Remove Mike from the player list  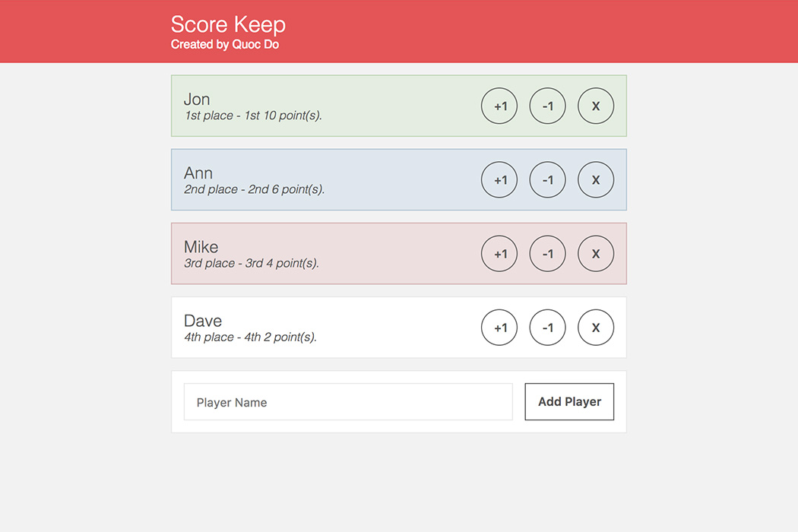pos(596,254)
